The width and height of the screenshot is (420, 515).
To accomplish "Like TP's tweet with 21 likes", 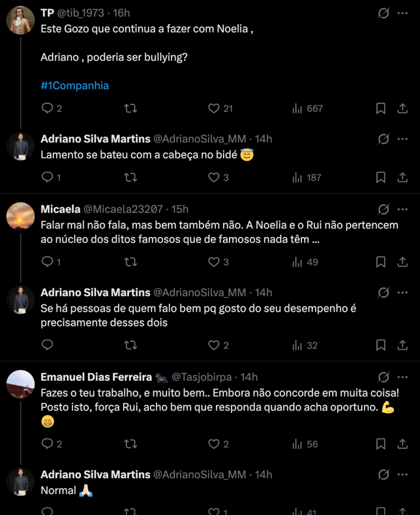I will coord(215,108).
